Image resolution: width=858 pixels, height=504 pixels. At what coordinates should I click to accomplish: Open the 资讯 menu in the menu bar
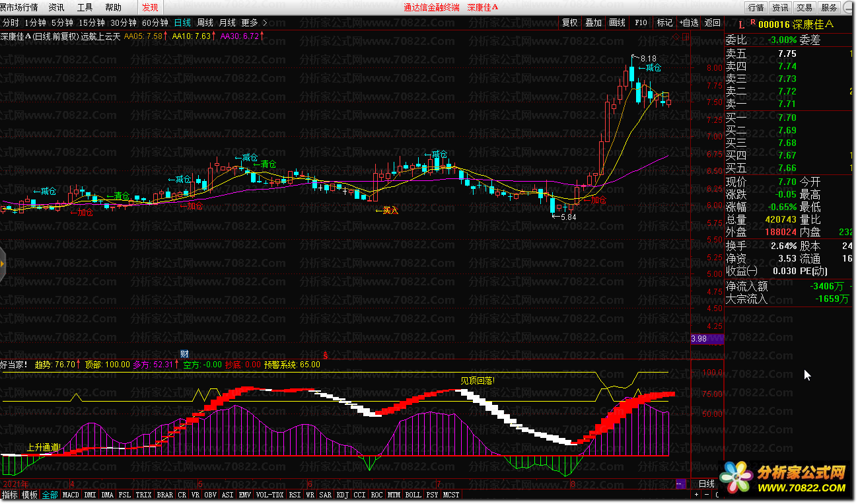[x=57, y=7]
